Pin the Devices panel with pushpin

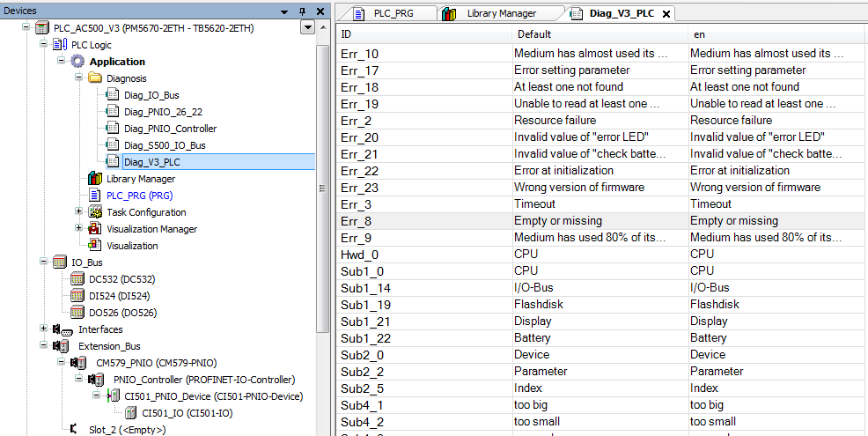[302, 11]
